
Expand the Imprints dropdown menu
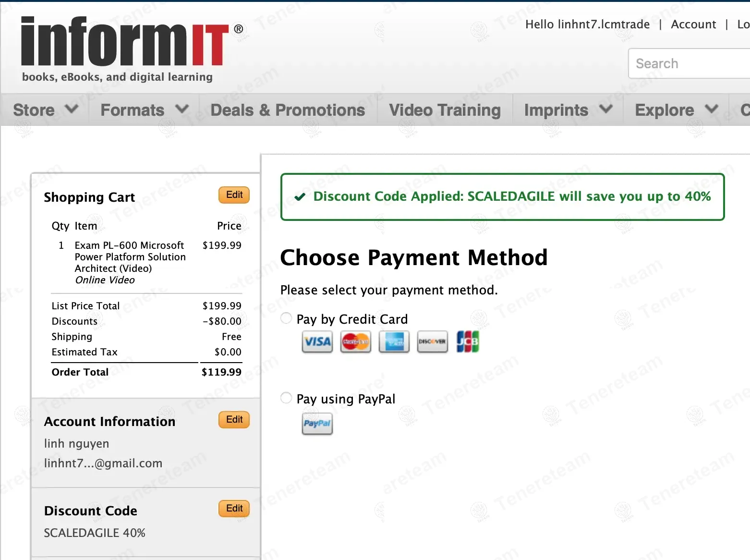click(x=568, y=110)
